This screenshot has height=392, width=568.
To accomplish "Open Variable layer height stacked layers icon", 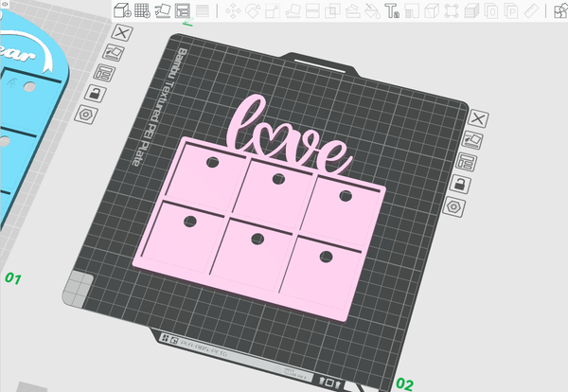I will point(471,11).
